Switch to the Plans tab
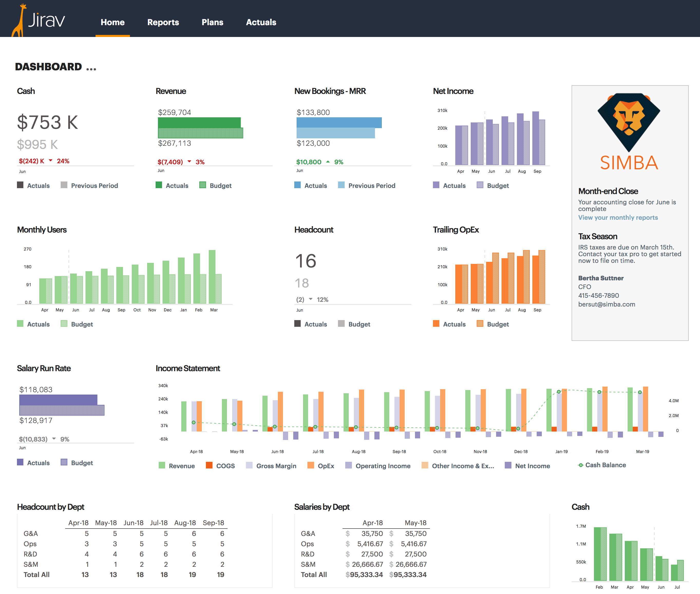 [x=212, y=22]
